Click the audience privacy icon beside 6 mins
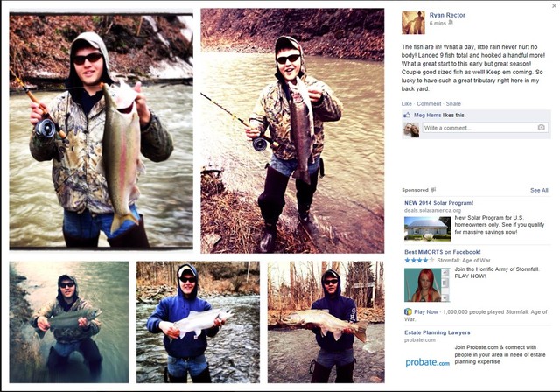The width and height of the screenshot is (560, 392). pos(451,23)
